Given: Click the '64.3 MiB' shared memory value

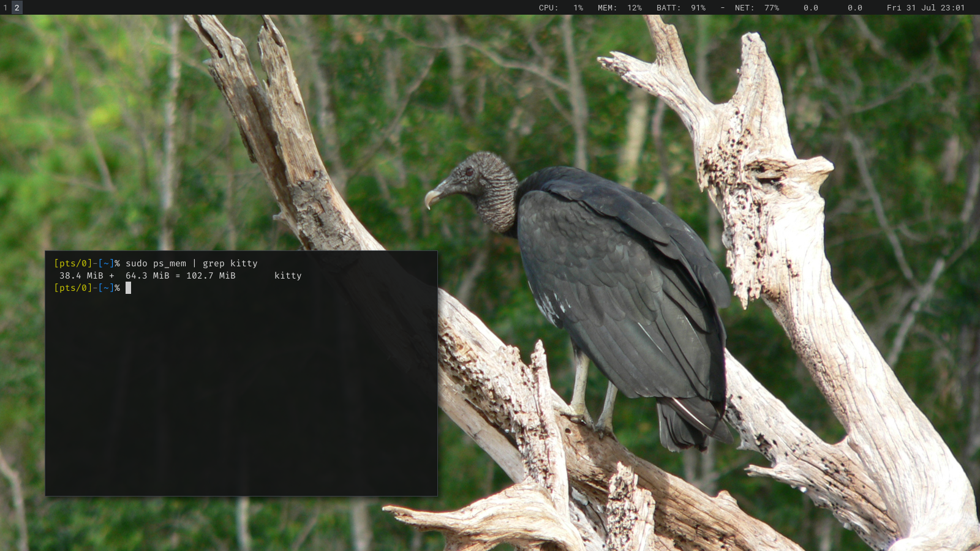Looking at the screenshot, I should tap(148, 275).
